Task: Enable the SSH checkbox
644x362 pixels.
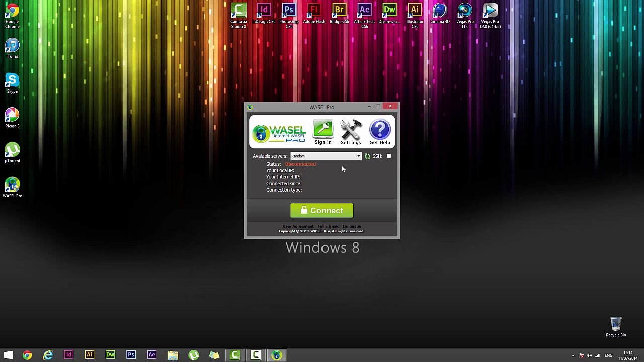Action: click(x=389, y=156)
